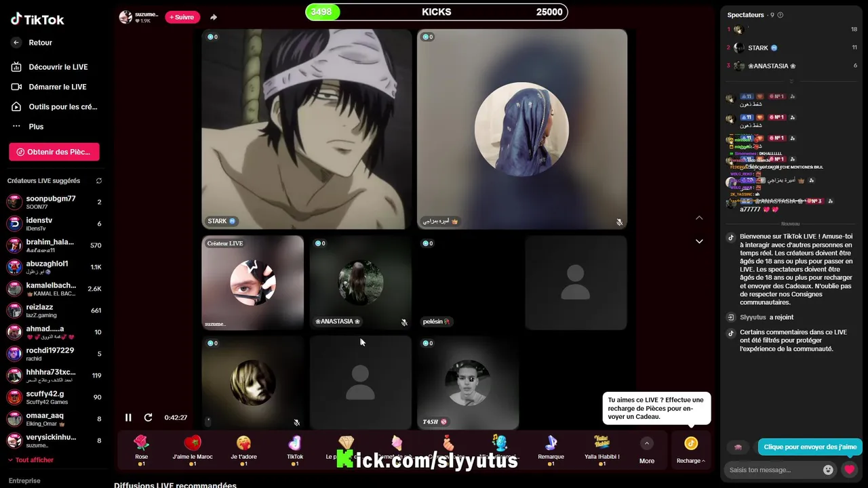Viewport: 868px width, 488px height.
Task: Expand the top viewers ranking list
Action: pos(791,81)
